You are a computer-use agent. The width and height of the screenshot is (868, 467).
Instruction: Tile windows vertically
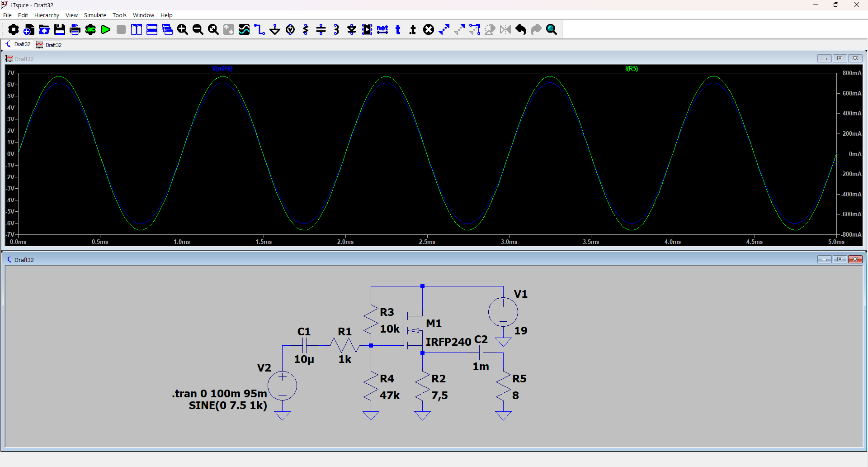pos(137,30)
